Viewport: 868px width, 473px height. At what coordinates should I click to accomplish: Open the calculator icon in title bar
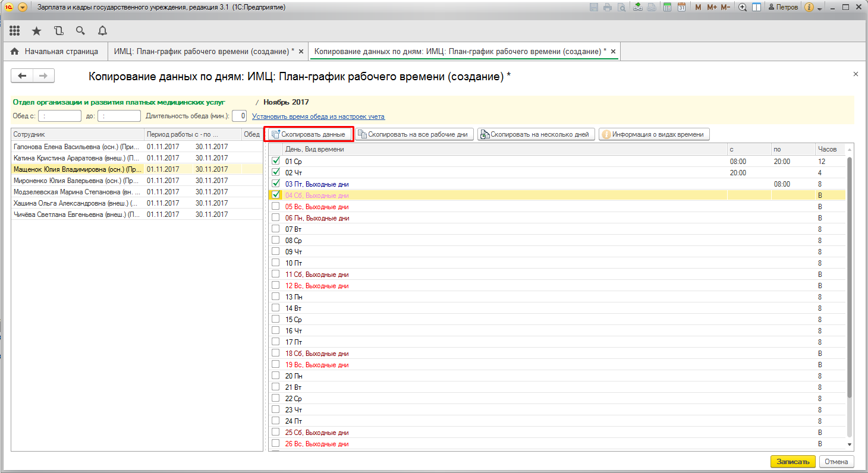point(668,7)
